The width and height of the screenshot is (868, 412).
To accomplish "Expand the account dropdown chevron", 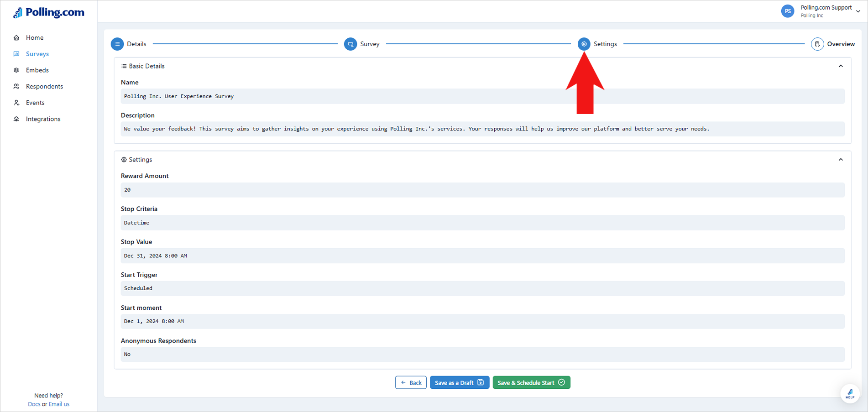I will point(858,11).
